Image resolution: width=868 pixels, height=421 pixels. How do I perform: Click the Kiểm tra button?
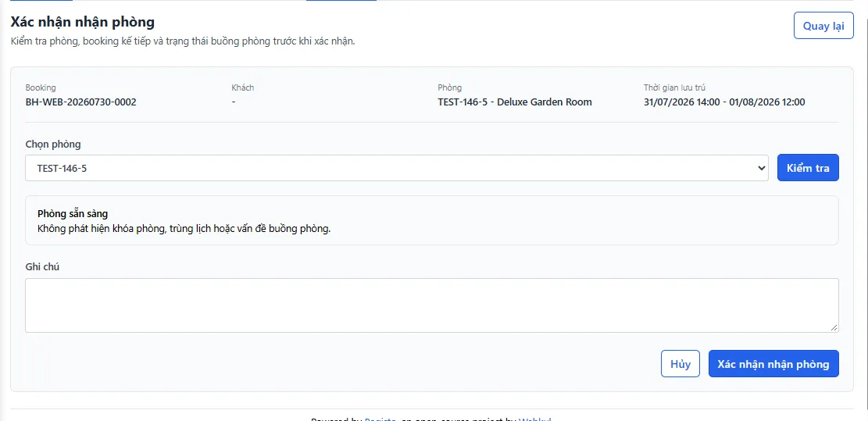pos(808,168)
